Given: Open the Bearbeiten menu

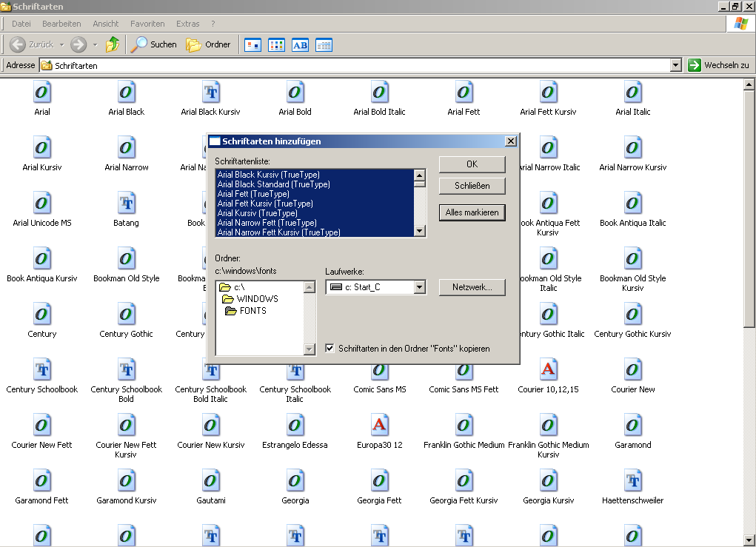Looking at the screenshot, I should pos(61,24).
